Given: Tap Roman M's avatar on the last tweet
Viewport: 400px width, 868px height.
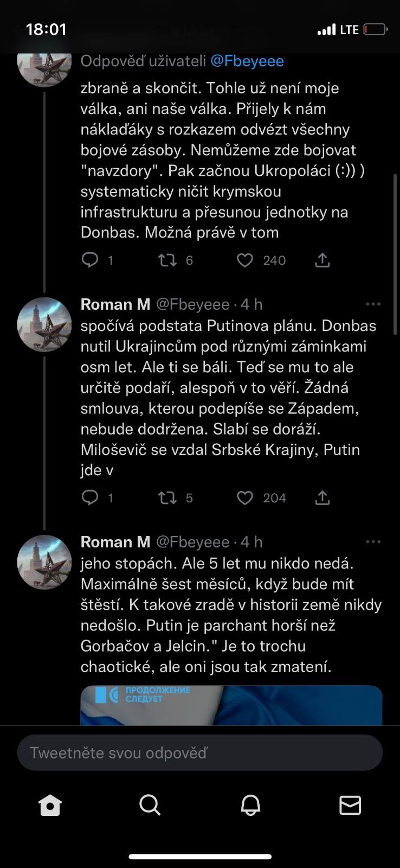Looking at the screenshot, I should (44, 562).
